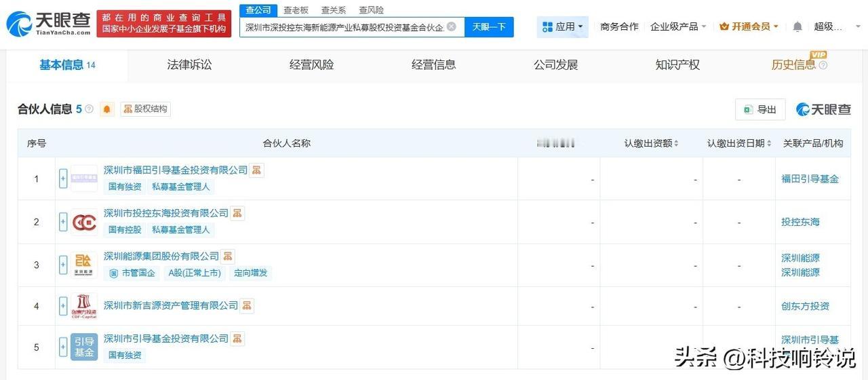The width and height of the screenshot is (868, 380).
Task: Open 深圳市投控东海投资有限公司 company link
Action: 166,213
